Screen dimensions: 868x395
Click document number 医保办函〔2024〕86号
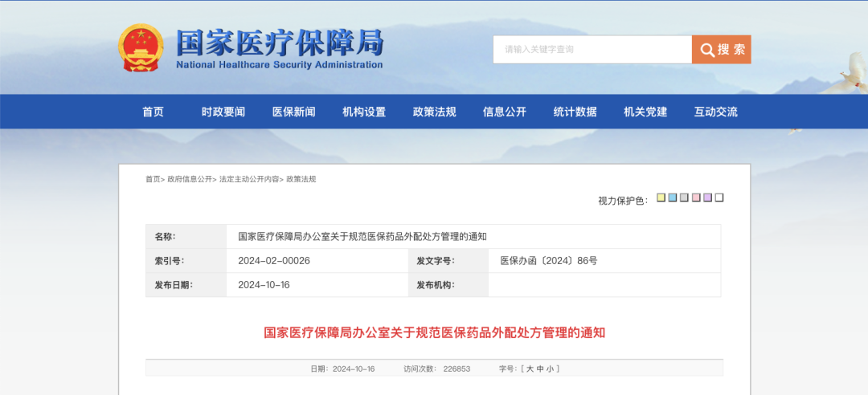click(549, 261)
